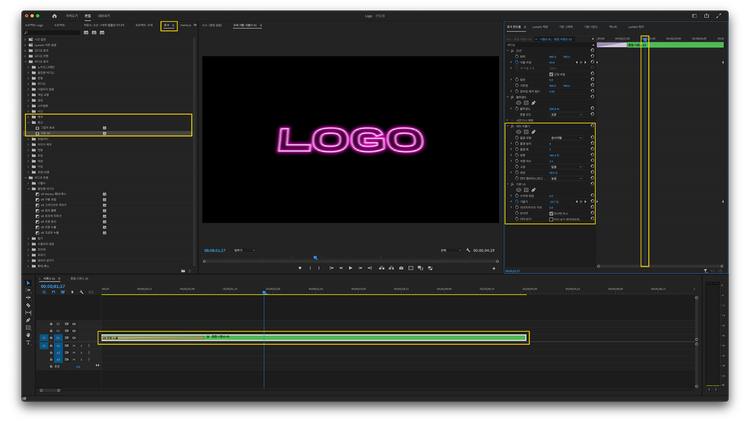Open the Program monitor Button Editor plus

point(494,268)
